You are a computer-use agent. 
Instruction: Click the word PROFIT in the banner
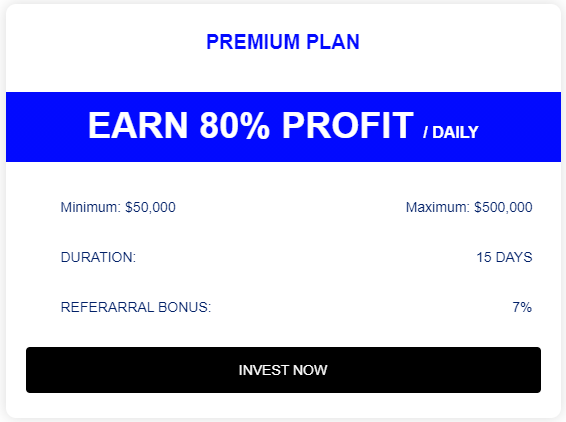[x=348, y=125]
